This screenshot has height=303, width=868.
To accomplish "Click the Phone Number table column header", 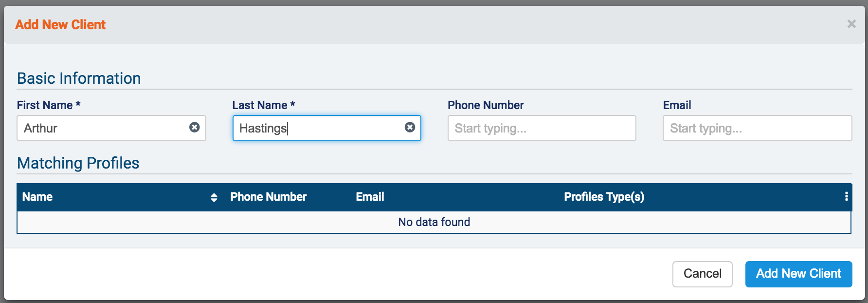I will (268, 197).
